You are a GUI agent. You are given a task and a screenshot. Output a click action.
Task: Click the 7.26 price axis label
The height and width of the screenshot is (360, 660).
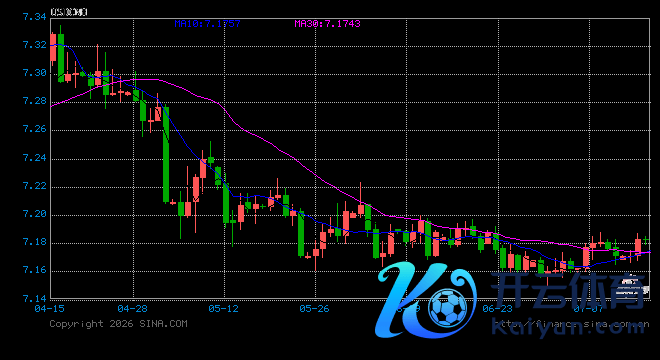35,129
